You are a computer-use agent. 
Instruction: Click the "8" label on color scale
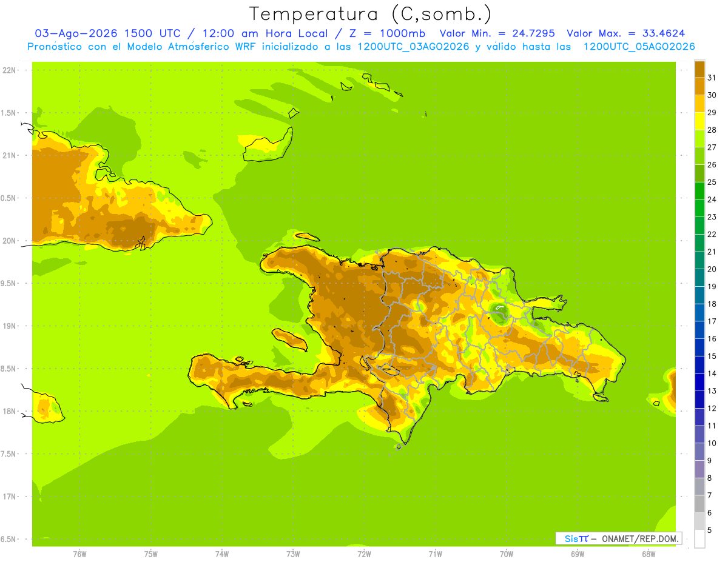(x=710, y=478)
